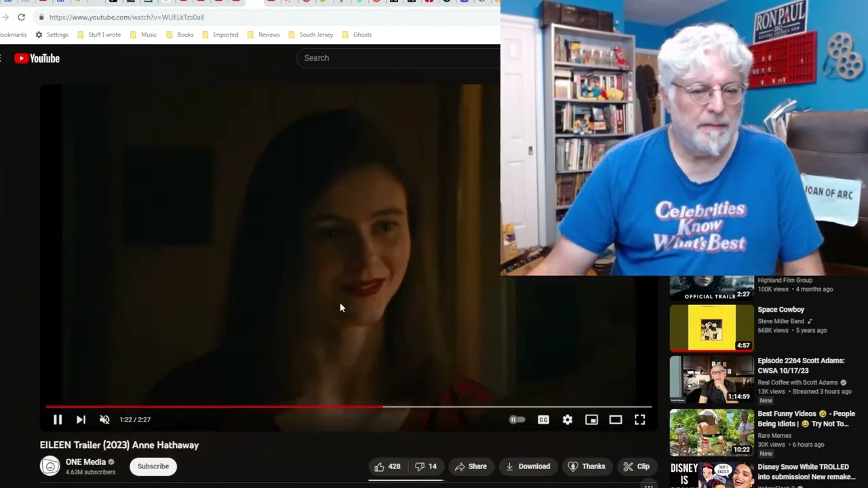
Task: Click the 1:22 / 2:27 time display
Action: tap(135, 420)
